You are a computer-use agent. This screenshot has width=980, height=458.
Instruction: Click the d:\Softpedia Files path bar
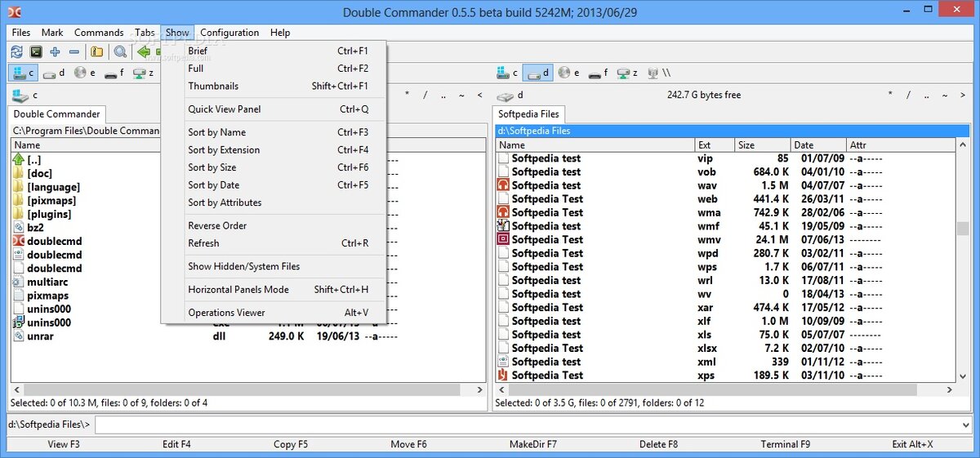pyautogui.click(x=732, y=131)
